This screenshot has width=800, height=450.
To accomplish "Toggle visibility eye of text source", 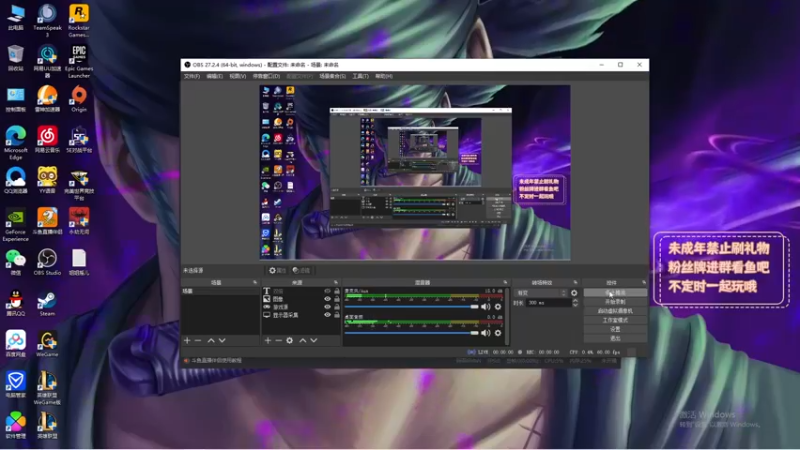I will [x=328, y=291].
